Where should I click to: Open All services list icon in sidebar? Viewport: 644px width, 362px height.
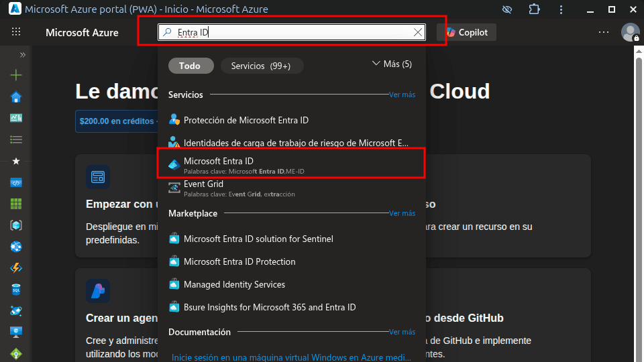pos(16,139)
